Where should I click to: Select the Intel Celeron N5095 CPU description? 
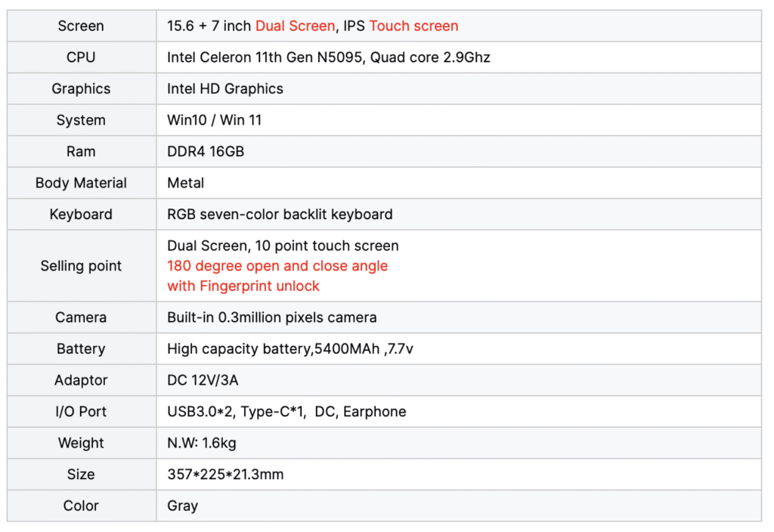329,57
